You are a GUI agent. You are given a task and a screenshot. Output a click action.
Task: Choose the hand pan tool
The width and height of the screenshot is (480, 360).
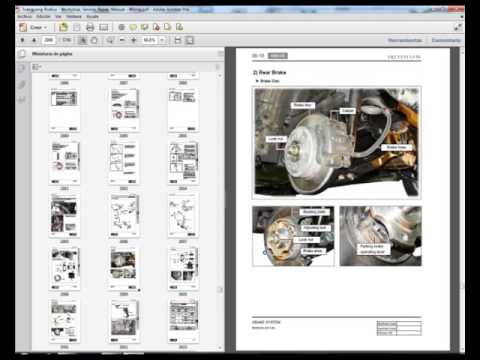(x=94, y=40)
